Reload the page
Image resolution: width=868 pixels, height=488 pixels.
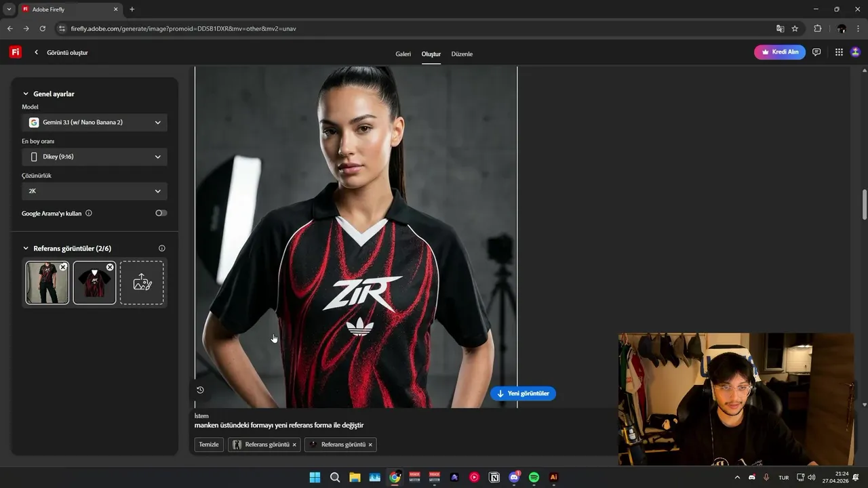pos(43,28)
